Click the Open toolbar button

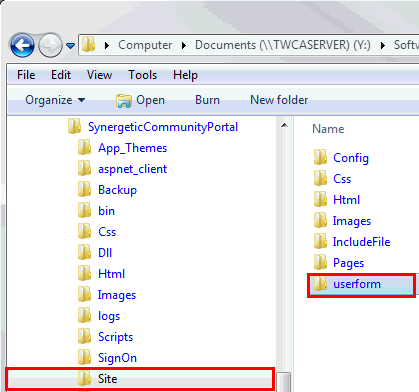click(140, 100)
